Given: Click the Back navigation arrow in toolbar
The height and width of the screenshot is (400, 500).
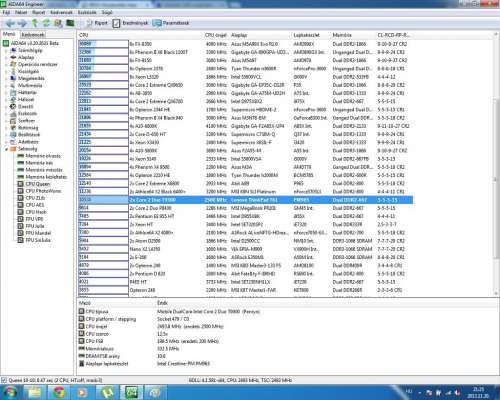Looking at the screenshot, I should [10, 23].
